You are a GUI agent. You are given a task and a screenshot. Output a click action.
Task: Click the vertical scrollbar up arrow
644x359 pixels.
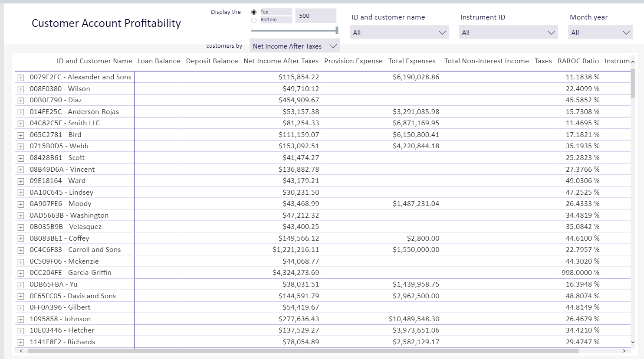[x=633, y=62]
